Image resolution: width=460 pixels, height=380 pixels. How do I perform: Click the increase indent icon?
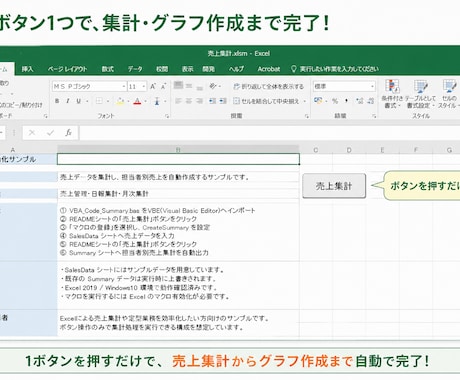223,101
